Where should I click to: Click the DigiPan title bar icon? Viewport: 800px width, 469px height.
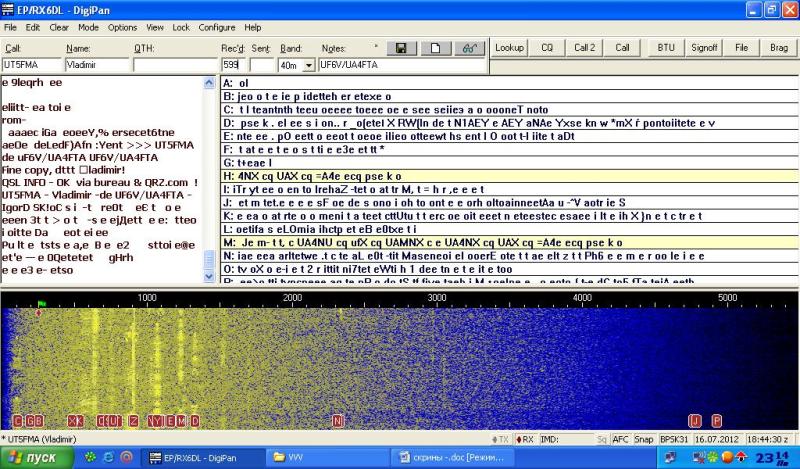8,10
